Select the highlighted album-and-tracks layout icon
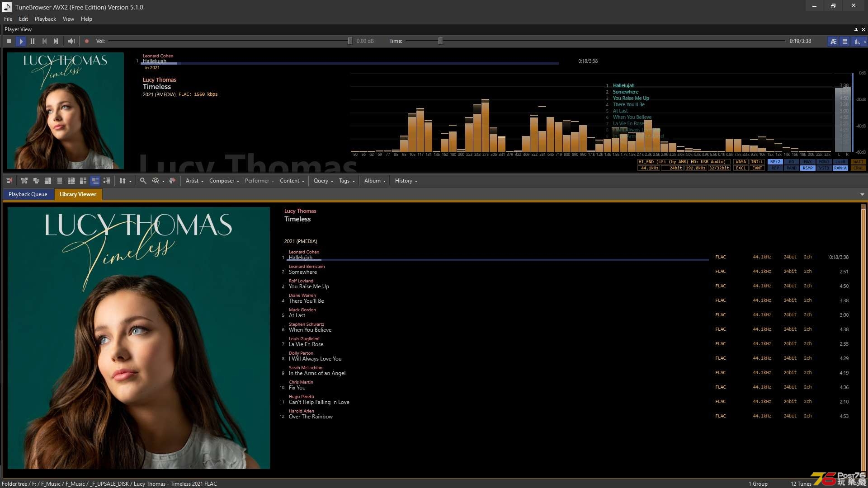The width and height of the screenshot is (868, 488). (95, 181)
